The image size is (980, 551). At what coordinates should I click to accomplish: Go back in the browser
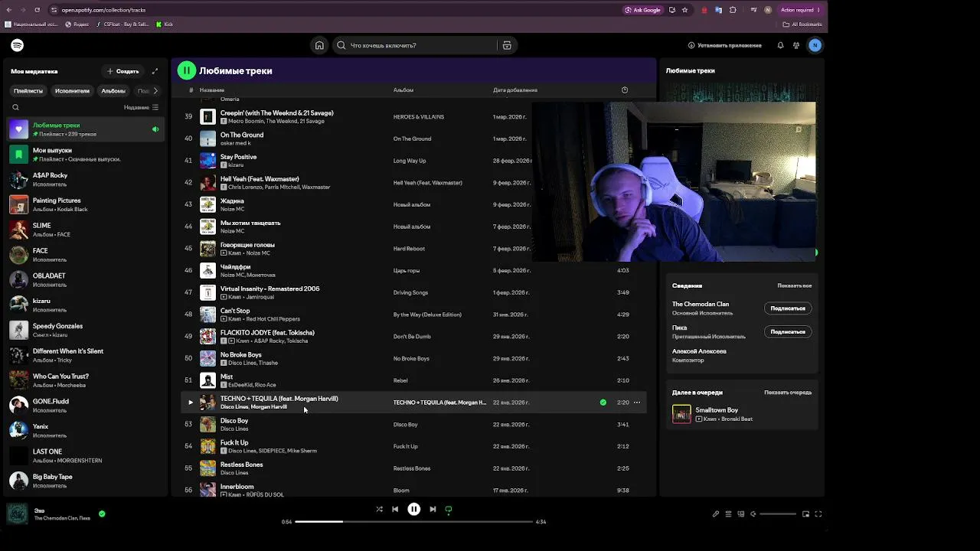pyautogui.click(x=9, y=10)
